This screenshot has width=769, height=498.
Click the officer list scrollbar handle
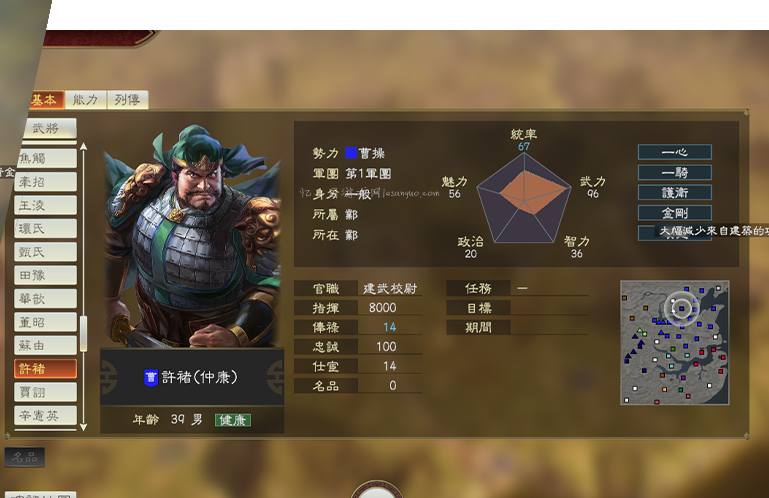click(84, 334)
